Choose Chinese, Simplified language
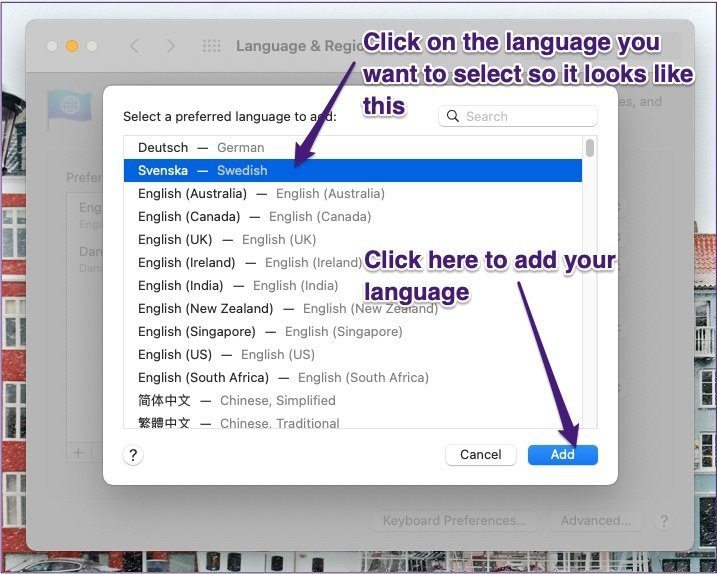Screen dimensions: 717x574 pos(353,400)
